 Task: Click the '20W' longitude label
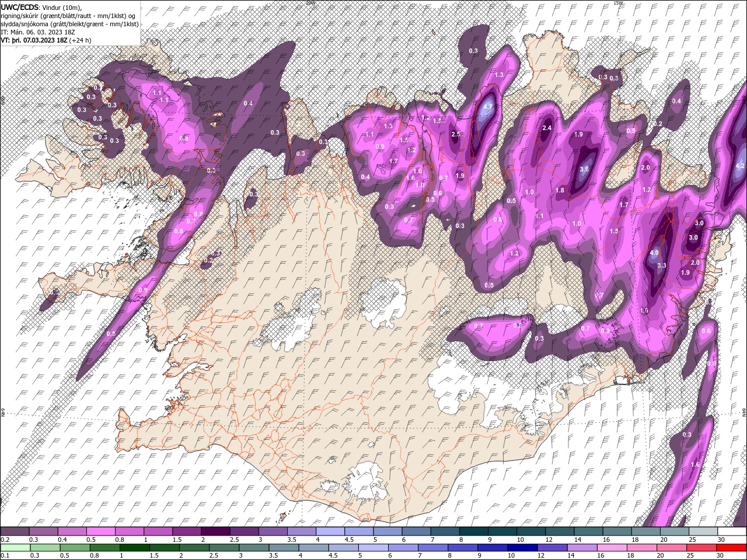310,3
